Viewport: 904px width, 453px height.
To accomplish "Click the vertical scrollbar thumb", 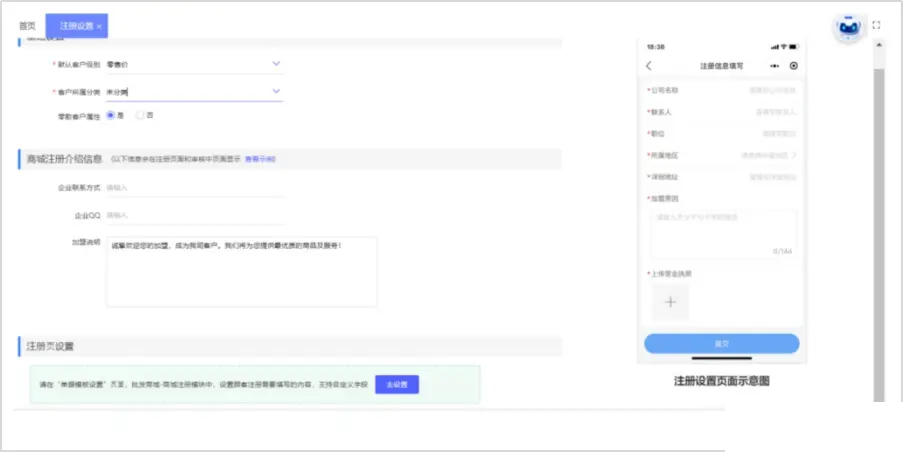I will pyautogui.click(x=879, y=233).
